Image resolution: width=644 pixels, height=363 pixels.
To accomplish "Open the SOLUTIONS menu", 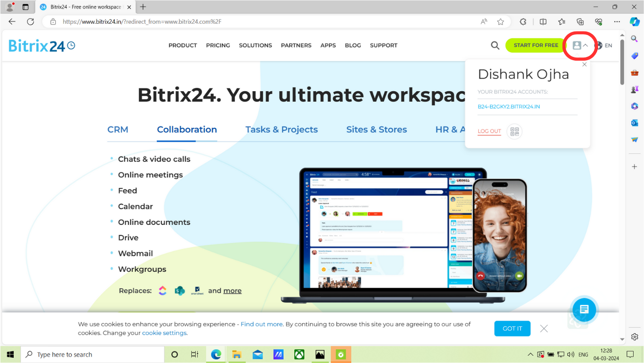I will pos(256,45).
